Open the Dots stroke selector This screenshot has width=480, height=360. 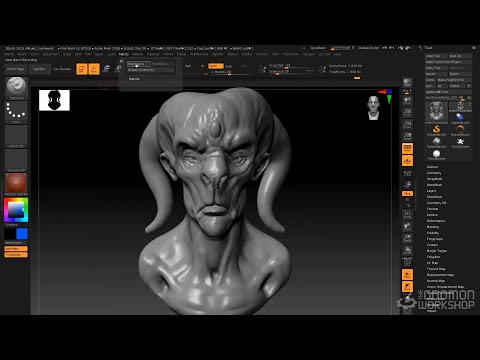(x=16, y=112)
